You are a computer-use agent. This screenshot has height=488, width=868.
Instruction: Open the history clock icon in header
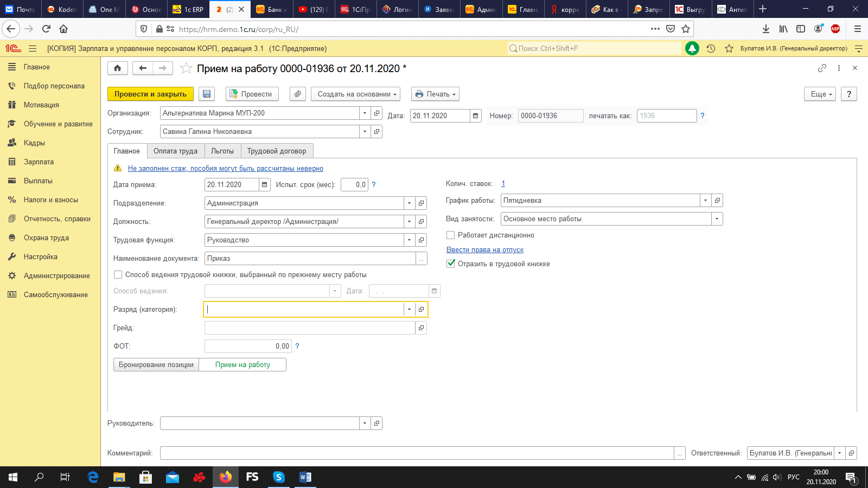[711, 48]
